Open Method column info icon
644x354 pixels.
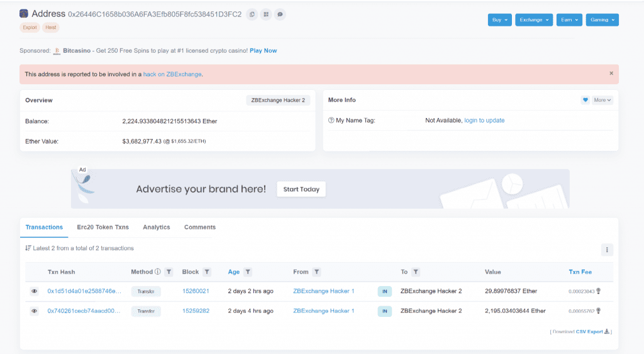[158, 272]
